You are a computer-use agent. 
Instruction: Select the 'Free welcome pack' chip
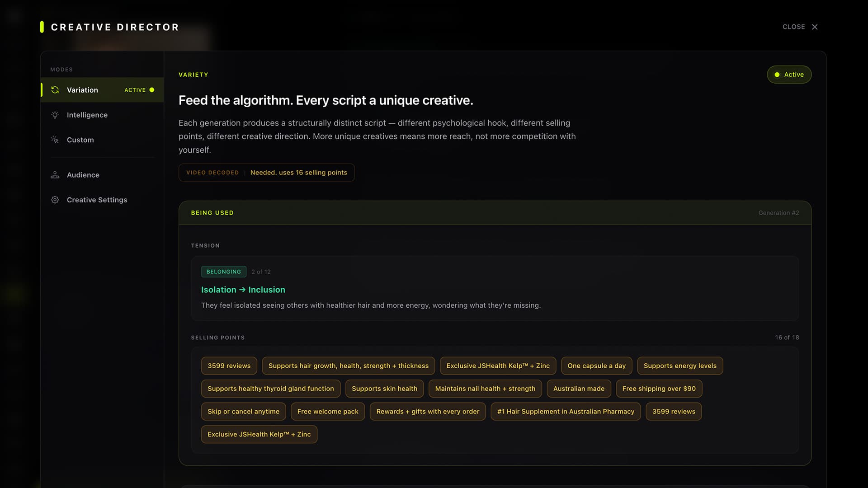328,412
